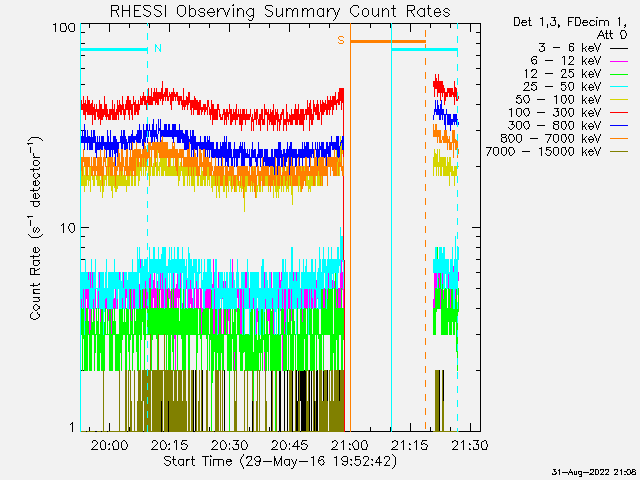The height and width of the screenshot is (480, 640).
Task: Click the 20:30 time axis tick label
Action: (x=229, y=445)
